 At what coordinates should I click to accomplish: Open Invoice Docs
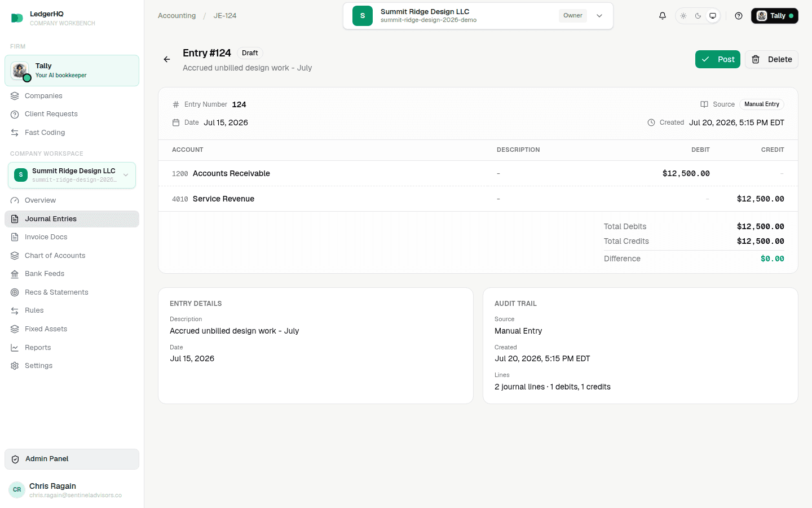[x=72, y=237]
